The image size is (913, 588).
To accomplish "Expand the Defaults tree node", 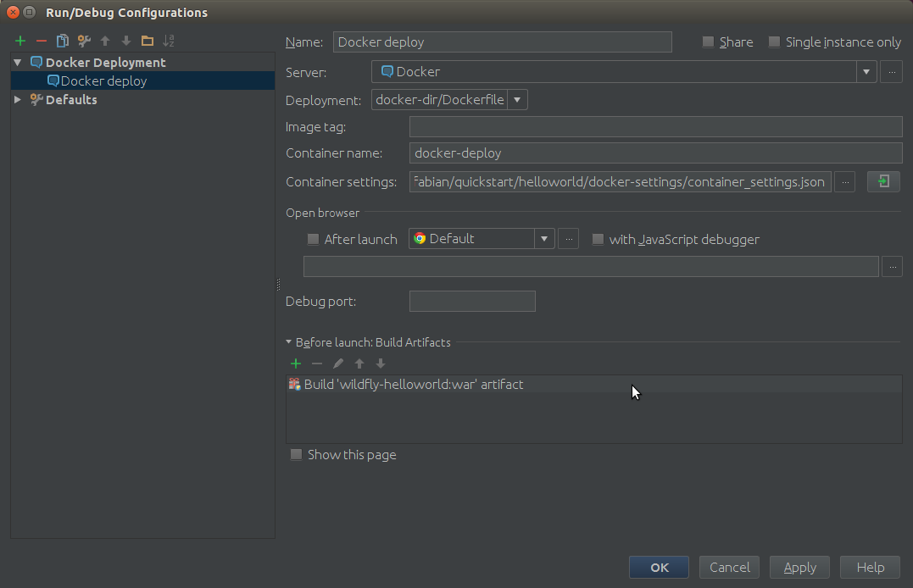I will (18, 100).
